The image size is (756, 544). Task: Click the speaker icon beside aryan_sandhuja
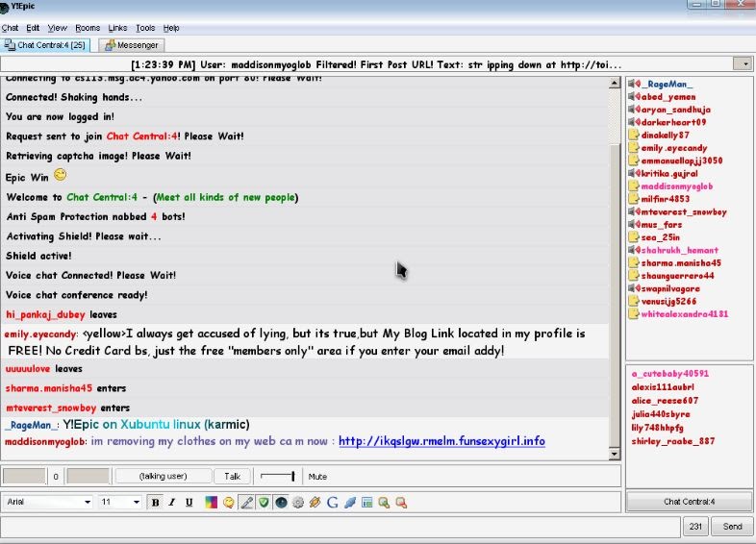pos(634,110)
